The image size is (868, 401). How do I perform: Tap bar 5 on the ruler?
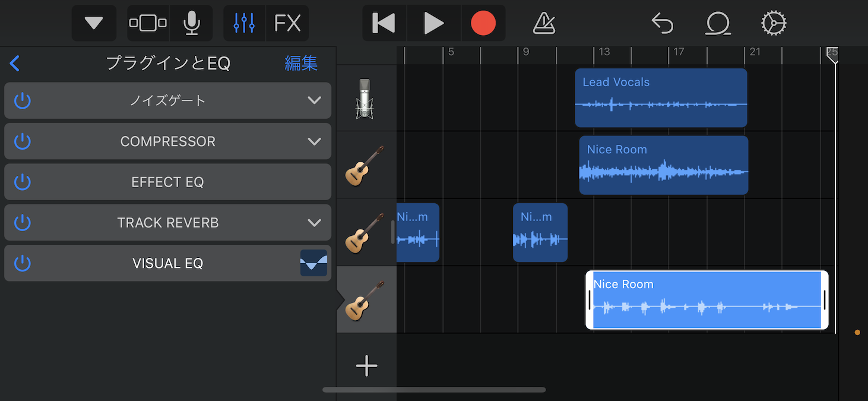click(x=451, y=52)
